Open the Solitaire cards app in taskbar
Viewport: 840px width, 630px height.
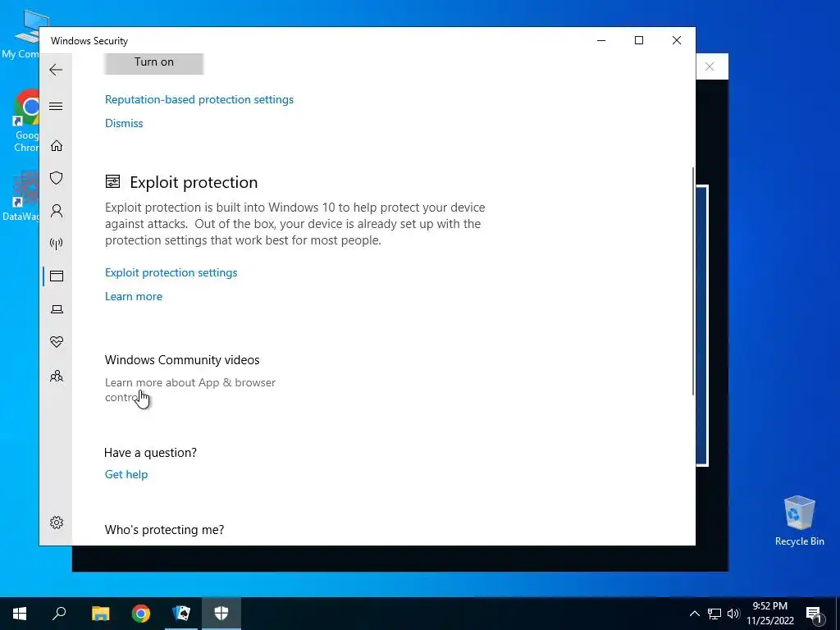click(181, 614)
